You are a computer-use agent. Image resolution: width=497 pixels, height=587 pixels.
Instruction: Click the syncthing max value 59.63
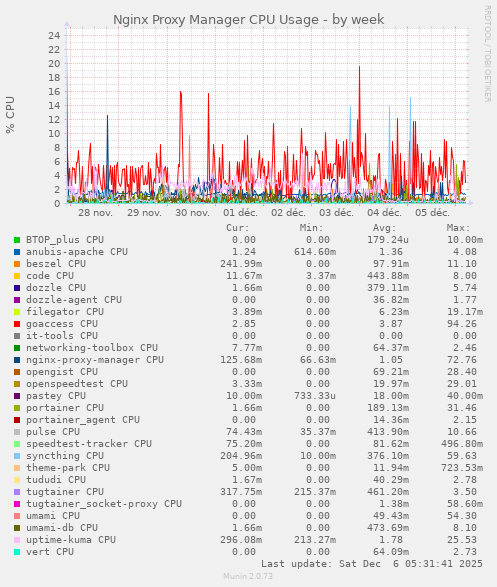pos(462,456)
